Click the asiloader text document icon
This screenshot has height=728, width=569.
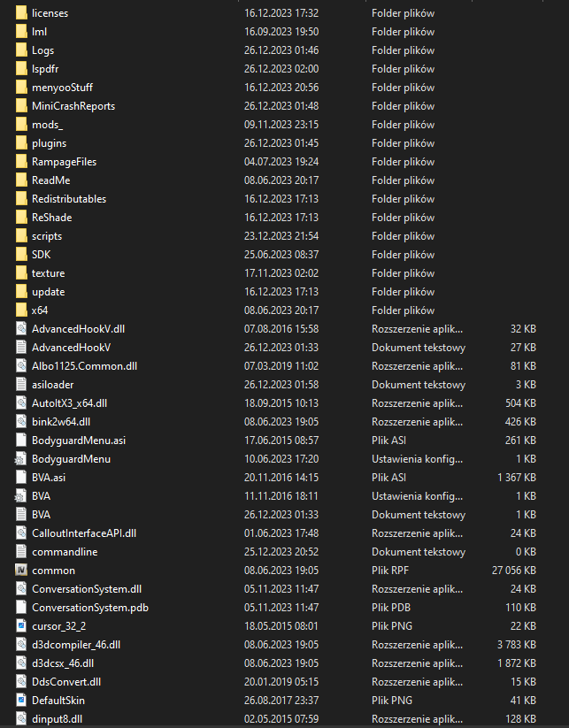21,385
